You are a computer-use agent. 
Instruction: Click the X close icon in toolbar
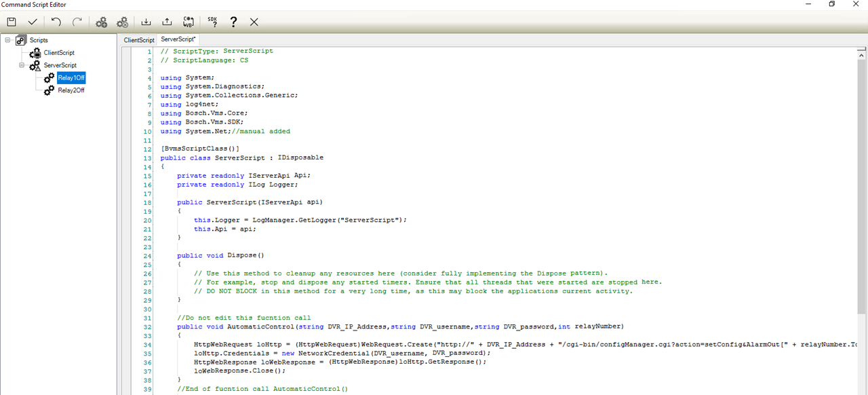[x=254, y=22]
